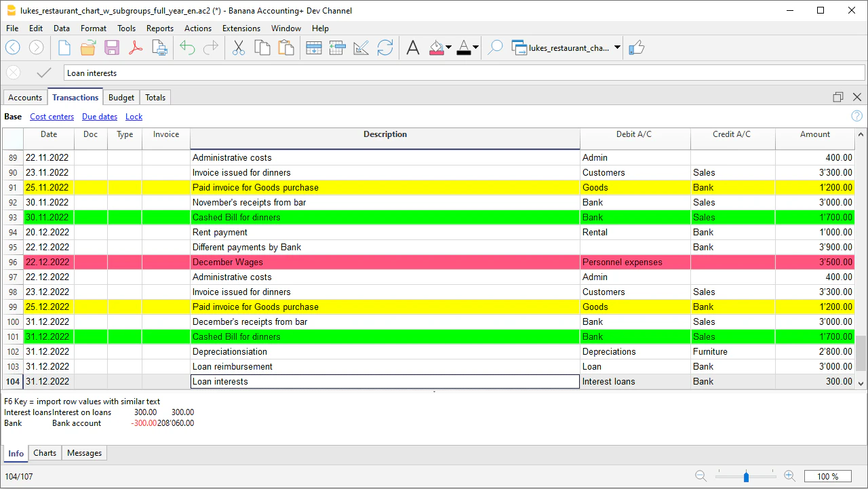The image size is (868, 489).
Task: Select the insert rows table icon
Action: (314, 47)
